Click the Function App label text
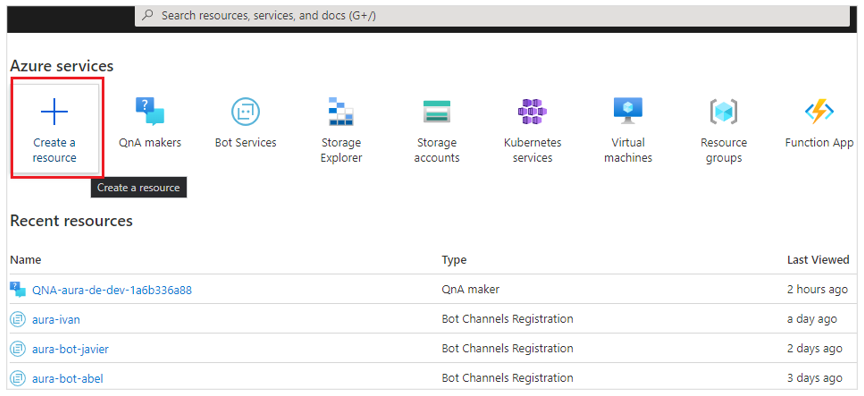Screen dimensions: 864x396 click(x=819, y=143)
